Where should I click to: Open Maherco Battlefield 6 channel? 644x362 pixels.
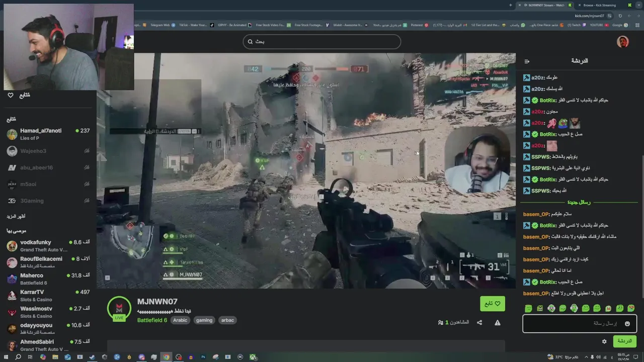(x=48, y=279)
